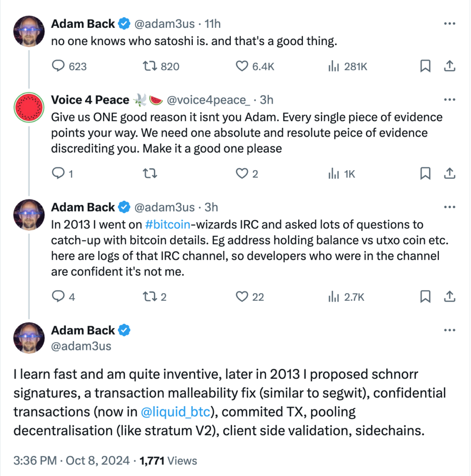Bookmark the IRC logs reply tweet
This screenshot has height=476, width=471.
point(425,296)
